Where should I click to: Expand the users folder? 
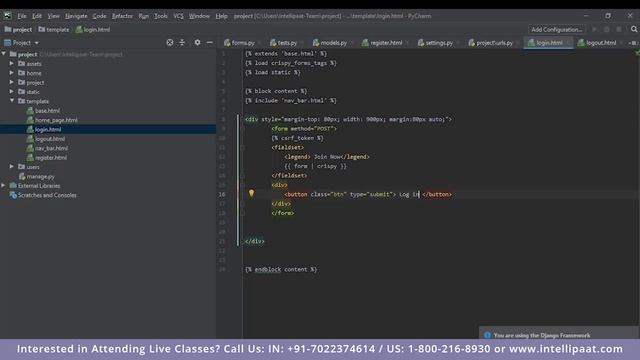click(x=12, y=167)
